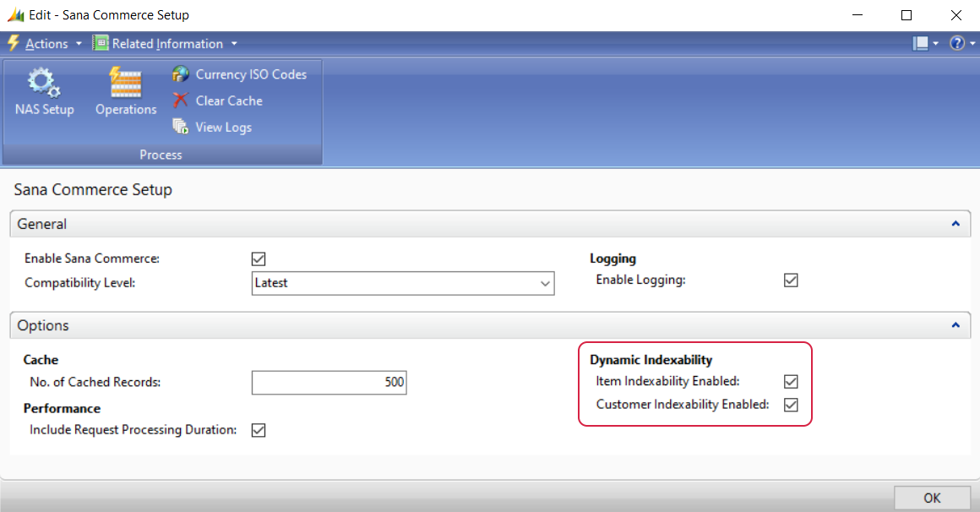Open the dropdown arrow beside Help

point(972,44)
